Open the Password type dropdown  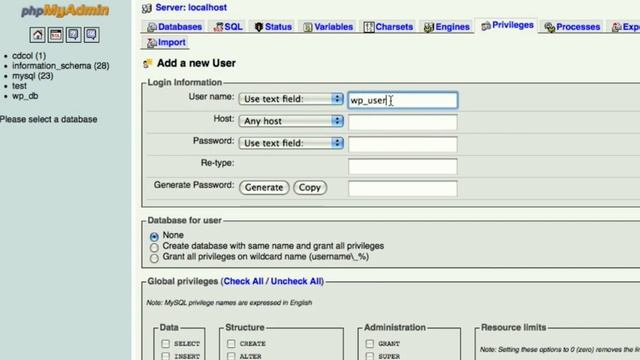coord(291,143)
